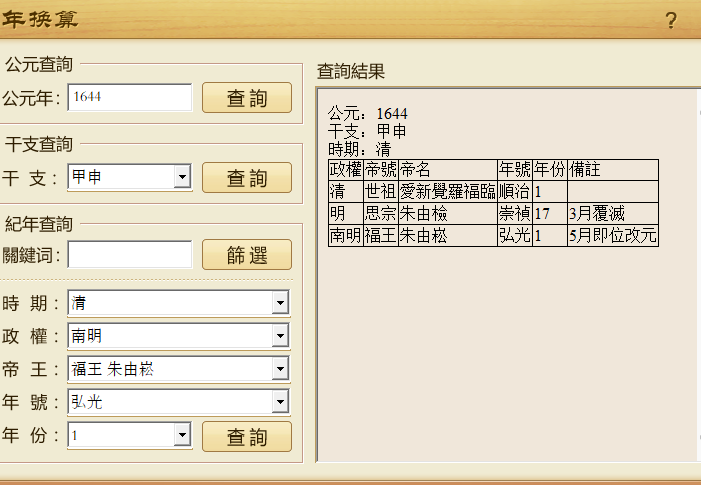
Task: Select the 福王 title cell in results table
Action: (x=380, y=236)
